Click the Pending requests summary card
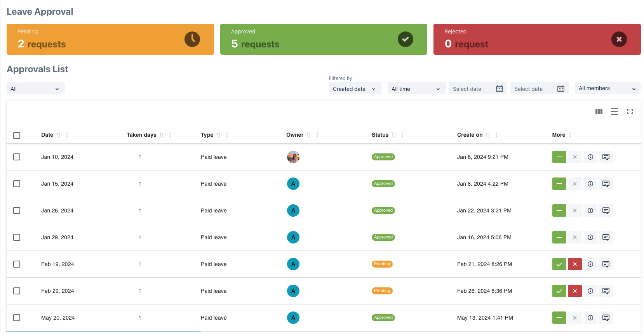644x334 pixels. [110, 39]
